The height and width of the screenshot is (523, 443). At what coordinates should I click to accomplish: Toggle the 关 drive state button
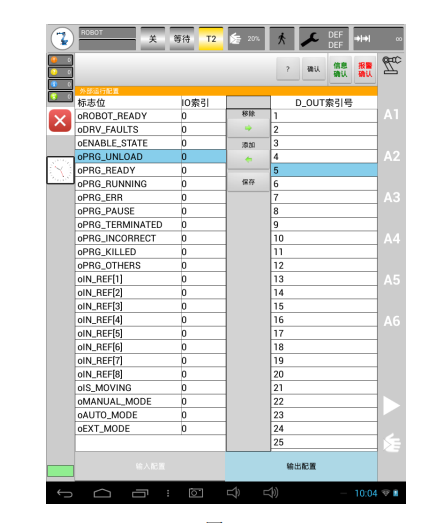point(153,39)
